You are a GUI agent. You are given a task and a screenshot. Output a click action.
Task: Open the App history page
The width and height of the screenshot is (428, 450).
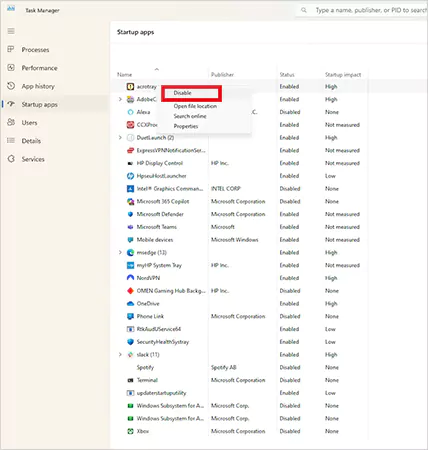(38, 86)
